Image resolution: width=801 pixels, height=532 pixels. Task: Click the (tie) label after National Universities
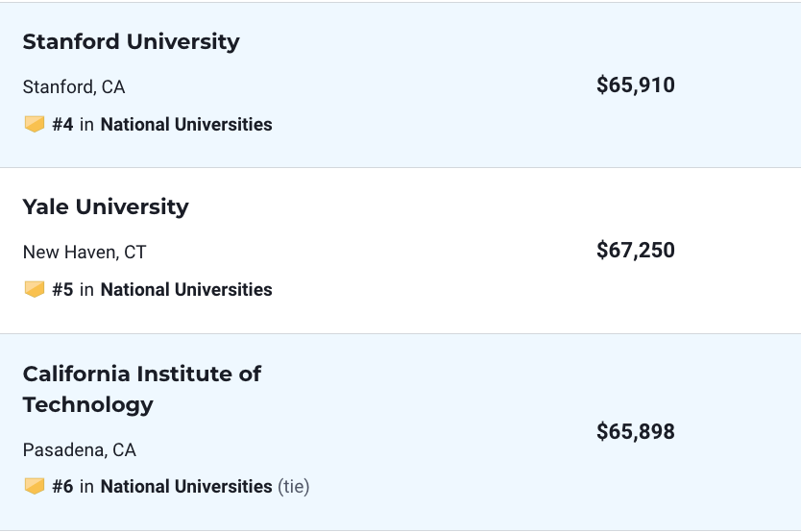point(294,487)
